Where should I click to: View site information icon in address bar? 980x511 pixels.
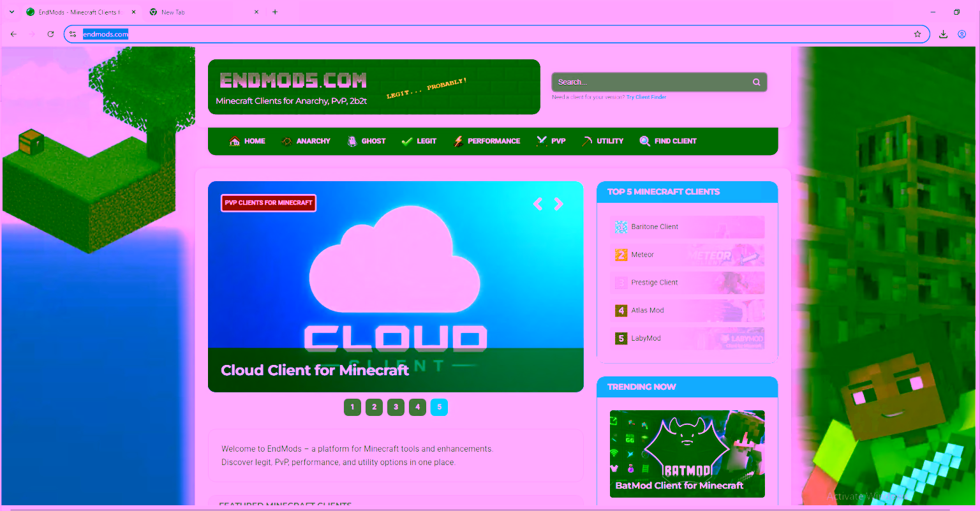73,34
